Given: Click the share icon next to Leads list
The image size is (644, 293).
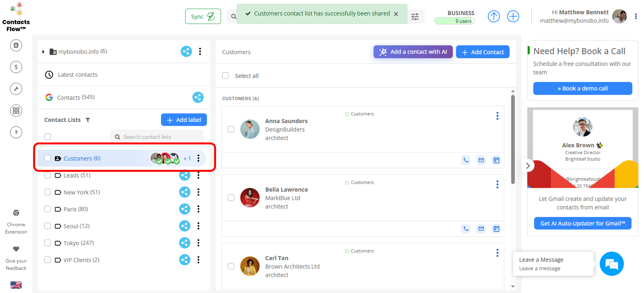Looking at the screenshot, I should click(x=185, y=176).
